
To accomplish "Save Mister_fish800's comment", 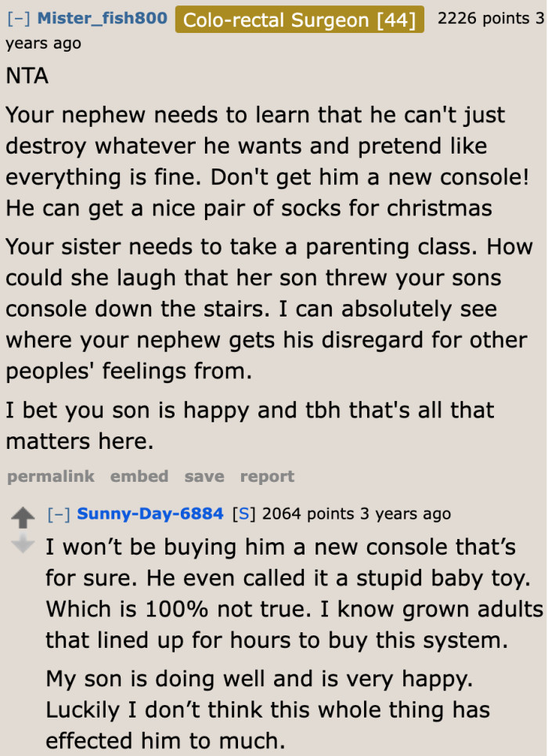I will tap(204, 476).
